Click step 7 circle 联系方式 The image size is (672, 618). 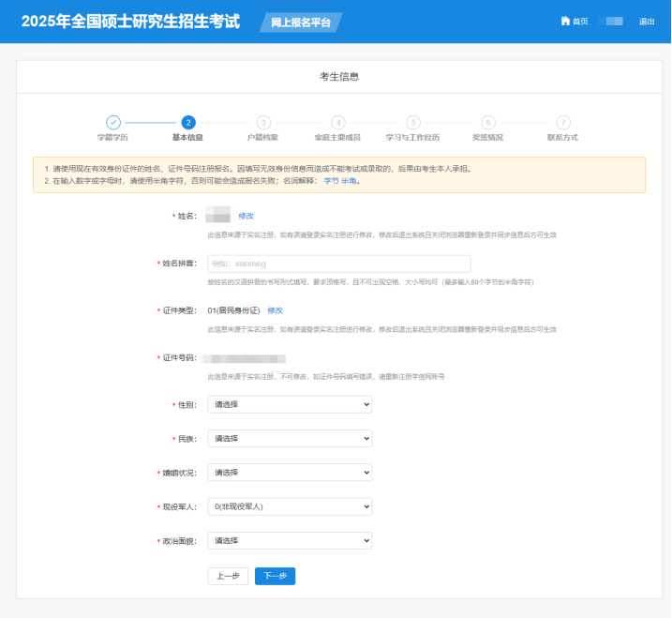[x=563, y=122]
